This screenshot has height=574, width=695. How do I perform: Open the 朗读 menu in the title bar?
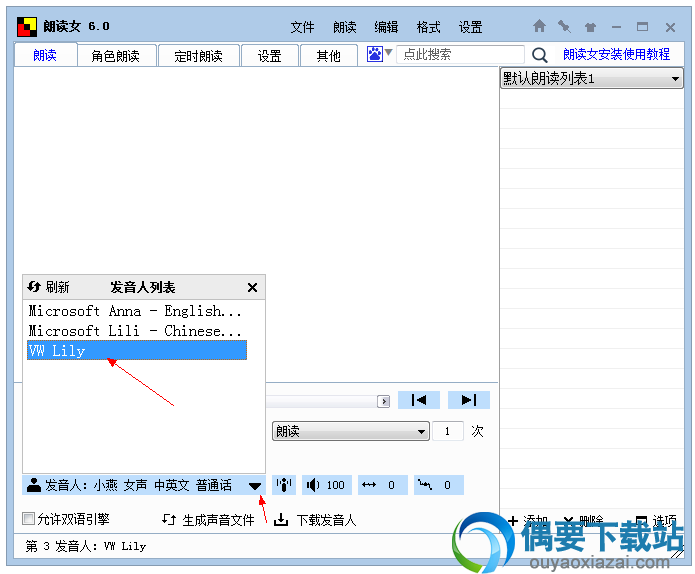point(345,27)
